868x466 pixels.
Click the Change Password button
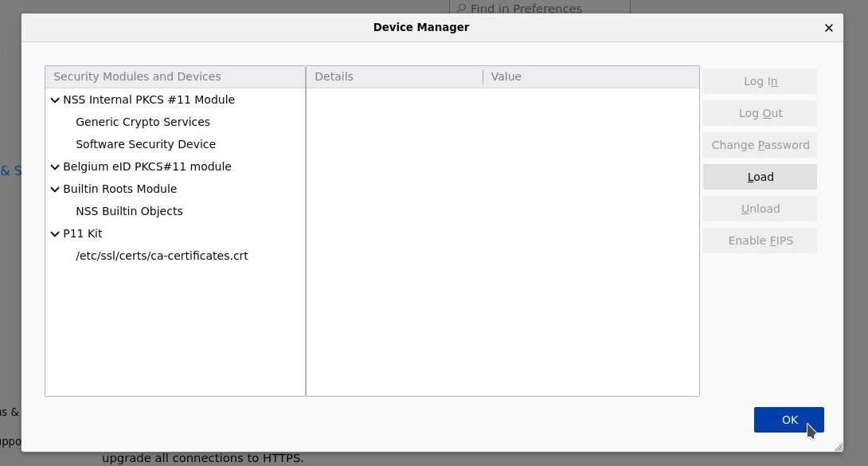tap(760, 145)
